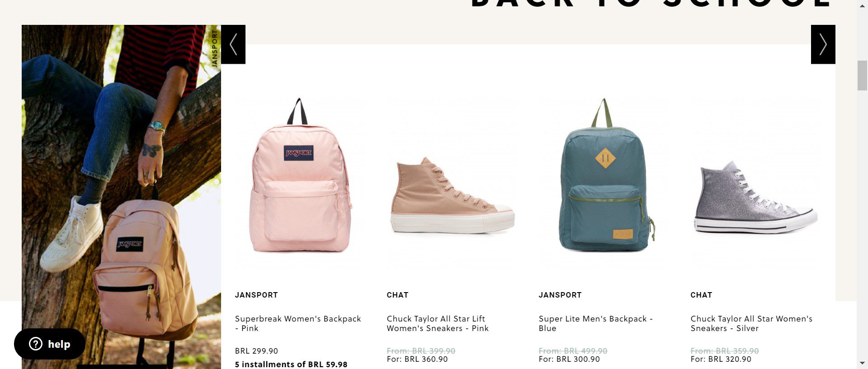Image resolution: width=868 pixels, height=369 pixels.
Task: Open the pink Chuck Taylor Lift sneaker image
Action: (452, 195)
